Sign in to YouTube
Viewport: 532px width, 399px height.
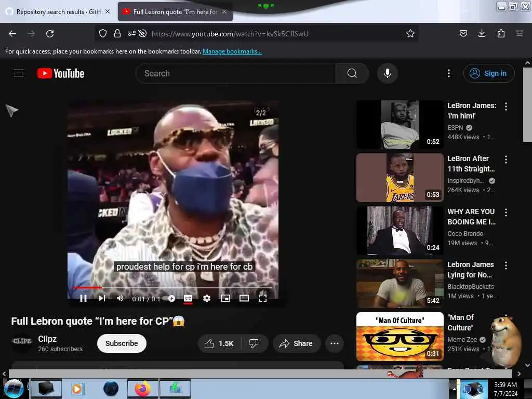(488, 73)
